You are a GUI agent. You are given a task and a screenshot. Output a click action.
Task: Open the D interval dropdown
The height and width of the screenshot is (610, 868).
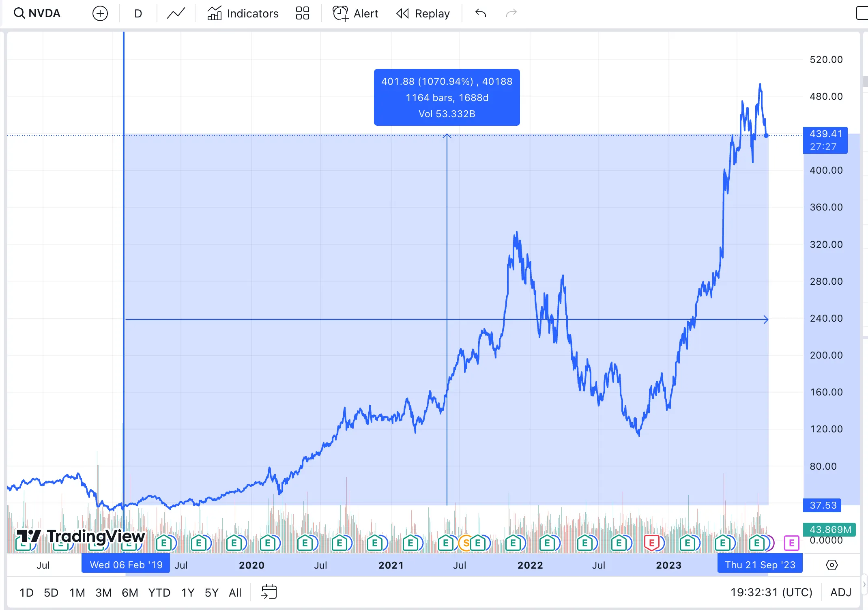click(138, 13)
